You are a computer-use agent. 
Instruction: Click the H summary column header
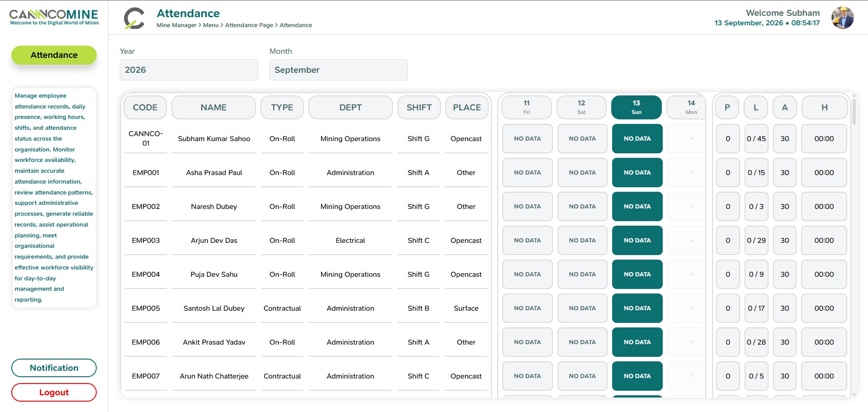825,108
